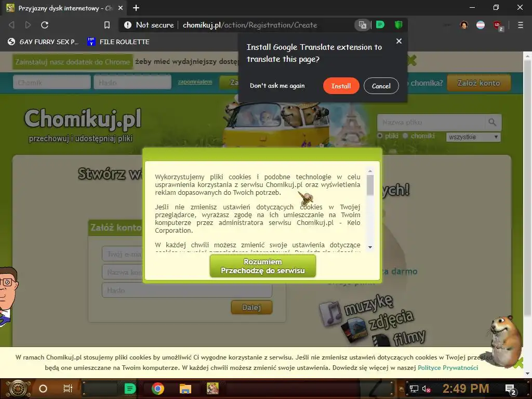Click the Not secure warning icon
This screenshot has width=532, height=399.
point(128,25)
